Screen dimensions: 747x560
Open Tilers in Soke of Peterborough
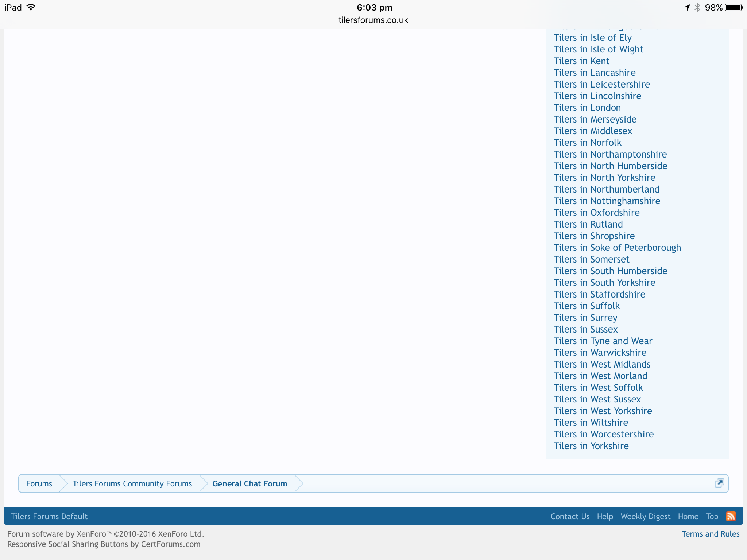point(617,248)
